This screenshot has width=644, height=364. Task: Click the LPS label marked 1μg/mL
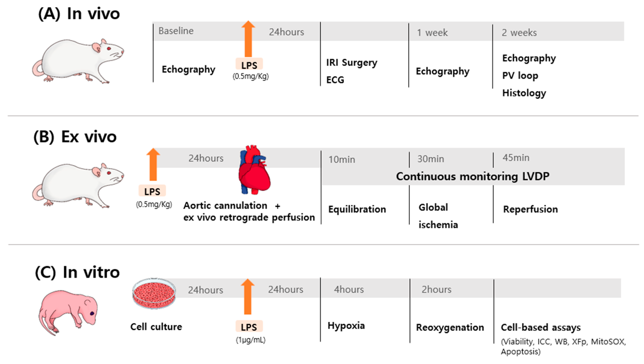coord(249,327)
